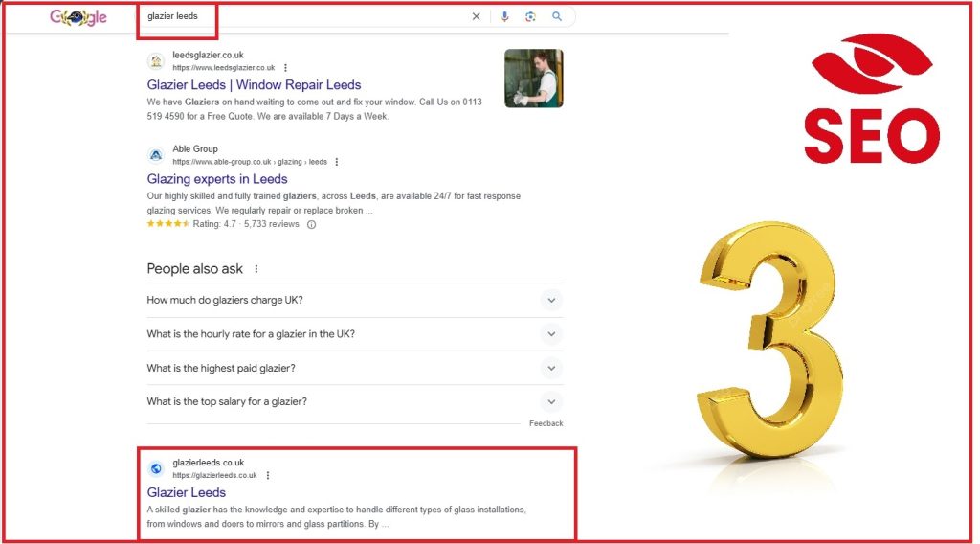This screenshot has height=544, width=980.
Task: Open 'Glazier Leeds | Window Repair Leeds' result
Action: coord(254,85)
